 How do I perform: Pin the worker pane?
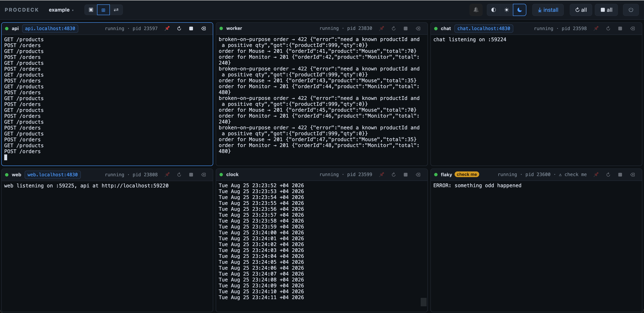pyautogui.click(x=382, y=28)
